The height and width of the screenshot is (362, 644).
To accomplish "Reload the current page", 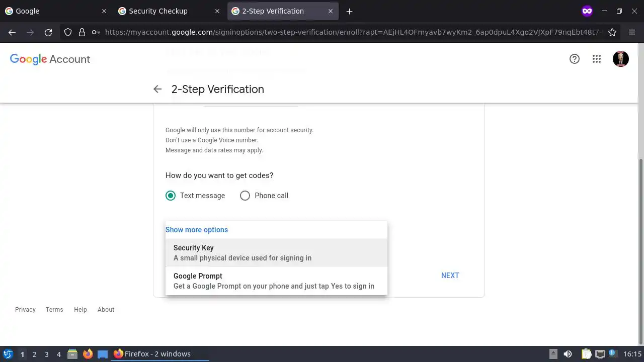I will [48, 32].
